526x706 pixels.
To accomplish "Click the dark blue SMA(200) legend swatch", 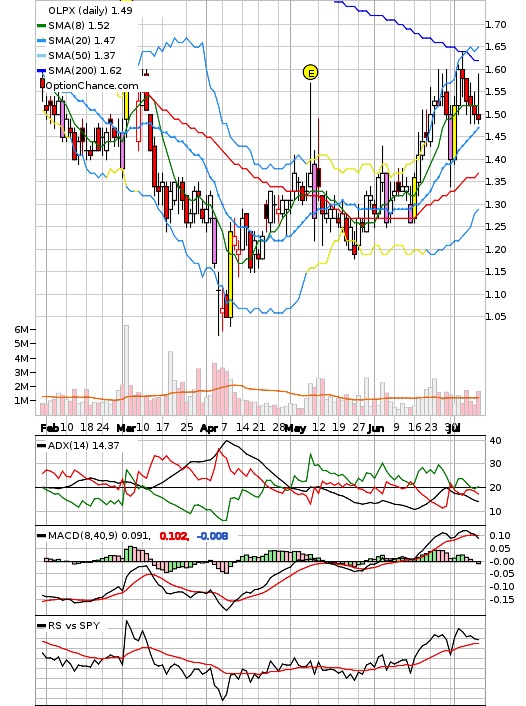I will coord(41,71).
